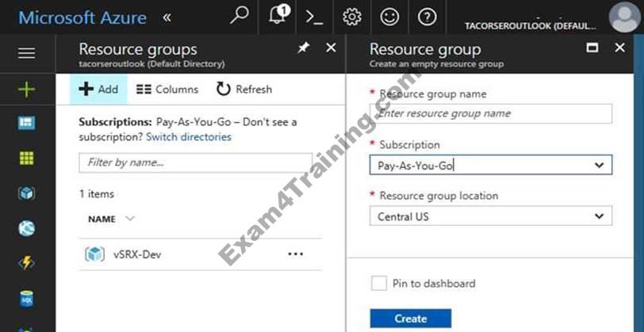Sort by the NAME column chevron

click(130, 219)
